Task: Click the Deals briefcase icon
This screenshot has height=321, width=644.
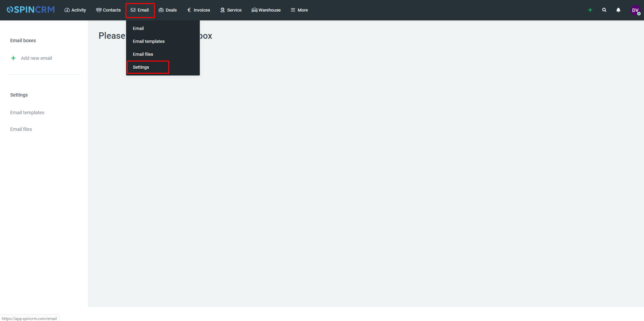Action: click(161, 10)
